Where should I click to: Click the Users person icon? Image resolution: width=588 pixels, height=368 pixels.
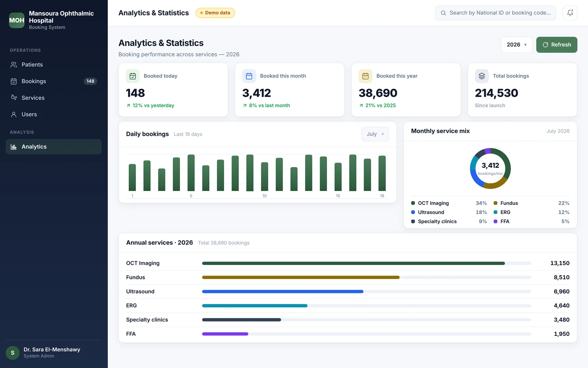tap(14, 114)
